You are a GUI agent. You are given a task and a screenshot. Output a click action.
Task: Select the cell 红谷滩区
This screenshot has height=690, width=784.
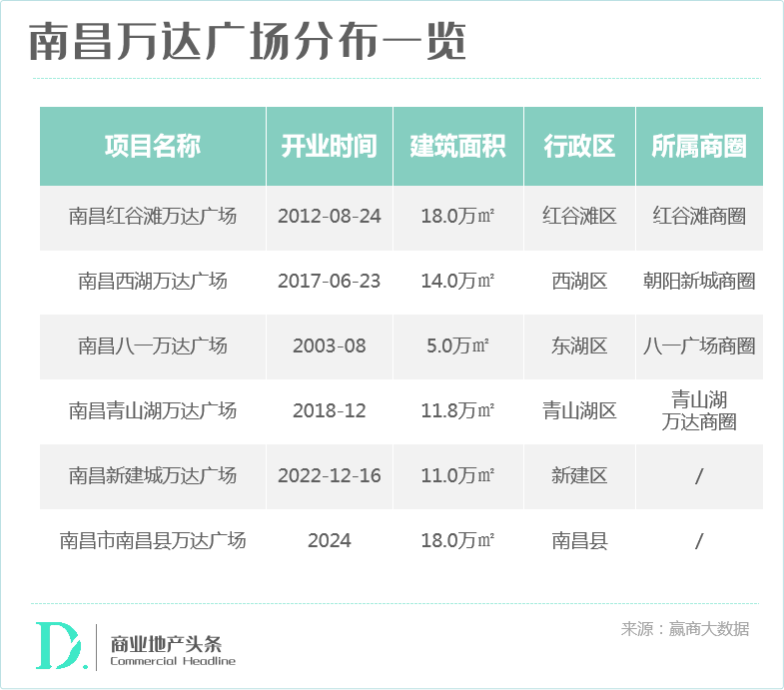579,217
